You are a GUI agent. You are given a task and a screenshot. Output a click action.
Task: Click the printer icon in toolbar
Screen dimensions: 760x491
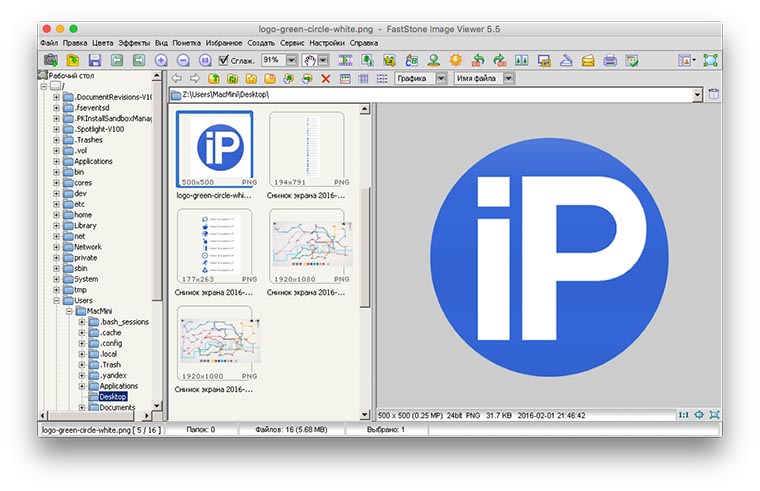pyautogui.click(x=609, y=61)
